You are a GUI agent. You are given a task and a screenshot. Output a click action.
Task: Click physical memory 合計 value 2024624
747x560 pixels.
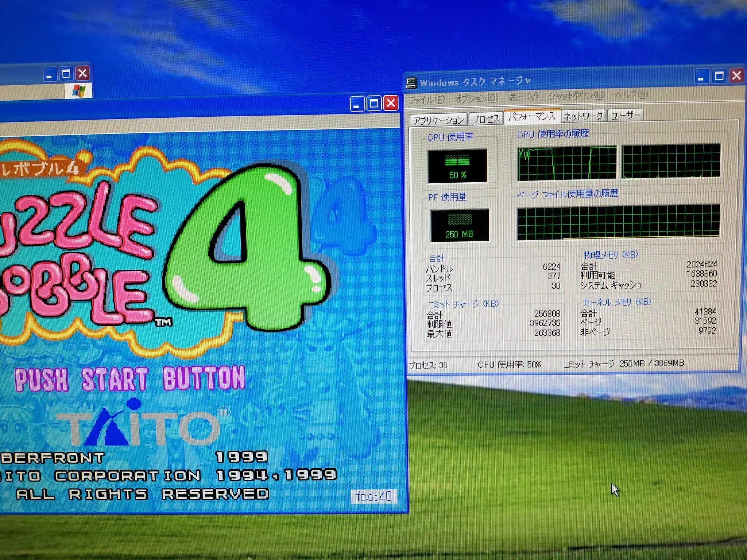pyautogui.click(x=702, y=264)
